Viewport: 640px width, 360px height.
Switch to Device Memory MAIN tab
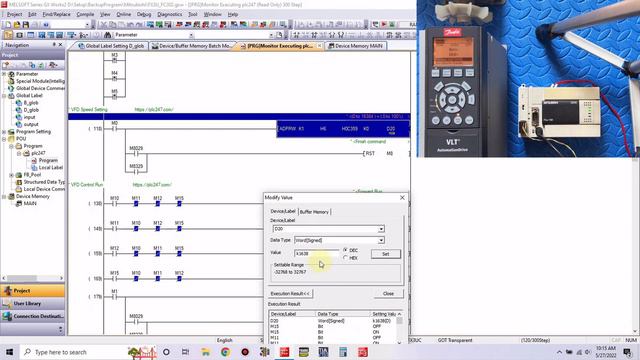click(x=355, y=46)
